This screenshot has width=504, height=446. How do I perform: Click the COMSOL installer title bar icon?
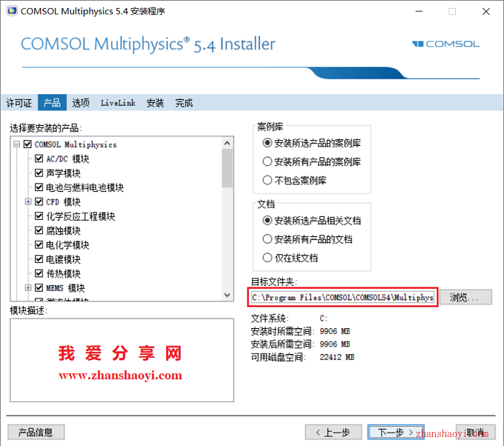coord(12,11)
